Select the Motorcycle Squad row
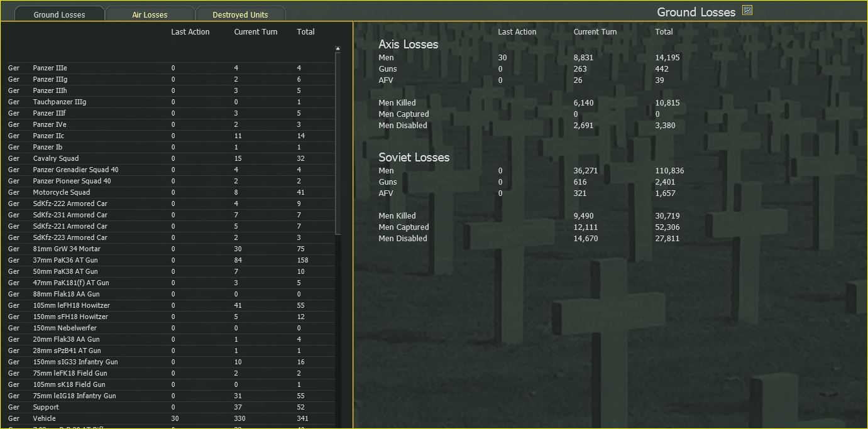 click(x=170, y=192)
